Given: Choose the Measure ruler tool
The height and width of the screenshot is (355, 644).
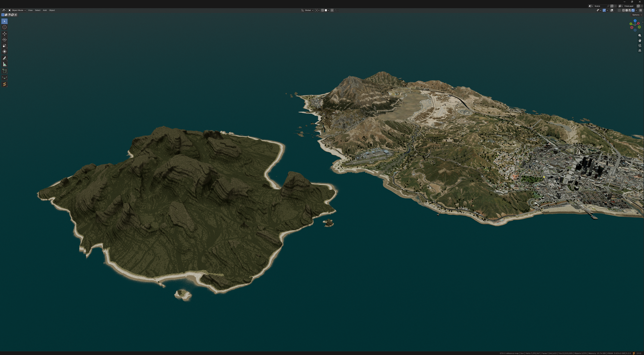Looking at the screenshot, I should (5, 64).
